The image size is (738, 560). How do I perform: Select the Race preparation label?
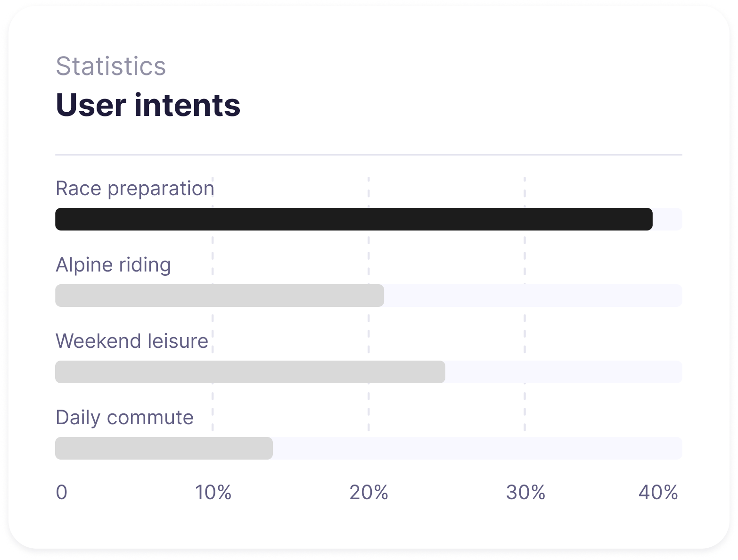135,189
